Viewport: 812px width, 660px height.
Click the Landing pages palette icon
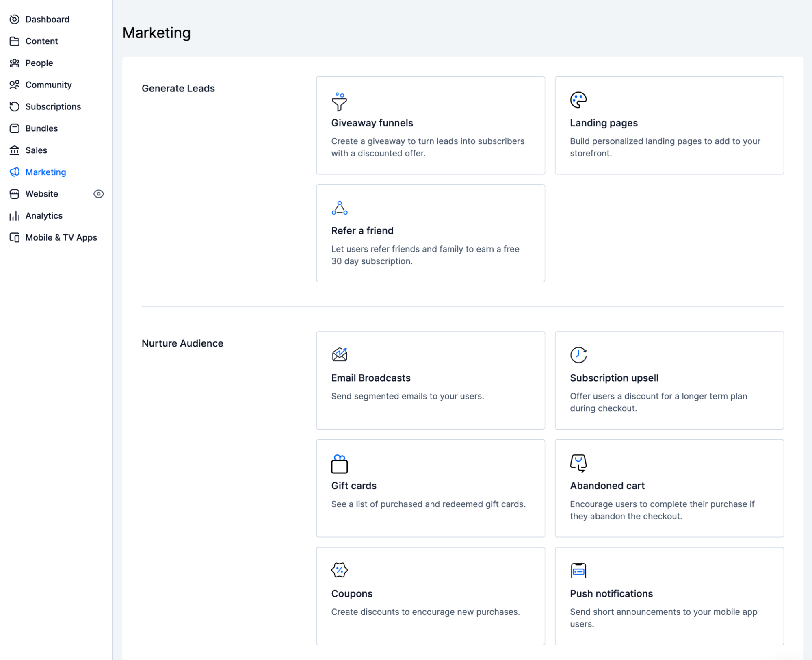[578, 100]
